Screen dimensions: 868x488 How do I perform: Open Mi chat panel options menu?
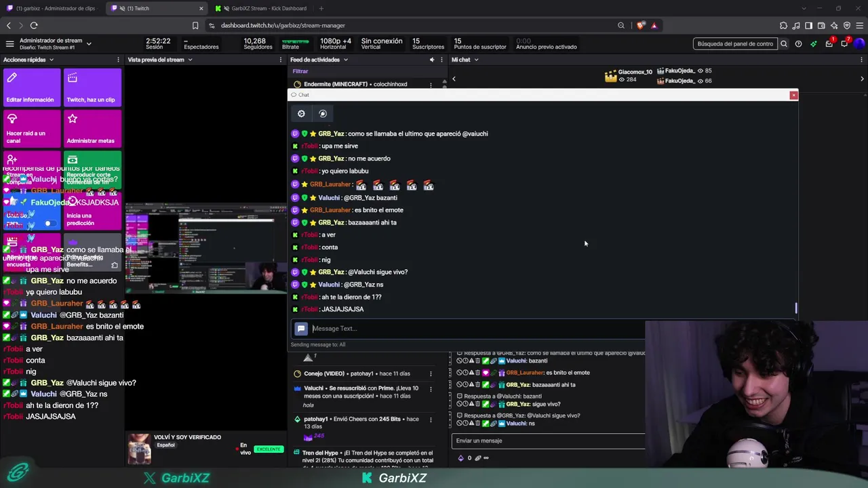point(862,60)
